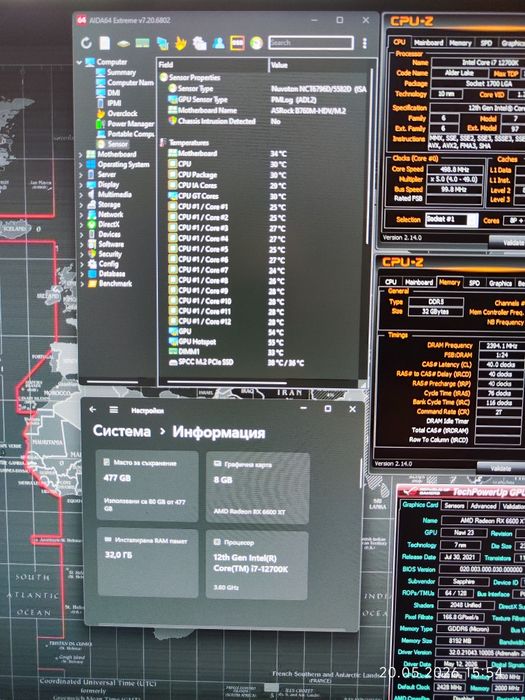Open the Report page icon in AIDA64 toolbar
This screenshot has height=700, width=525.
pyautogui.click(x=104, y=43)
